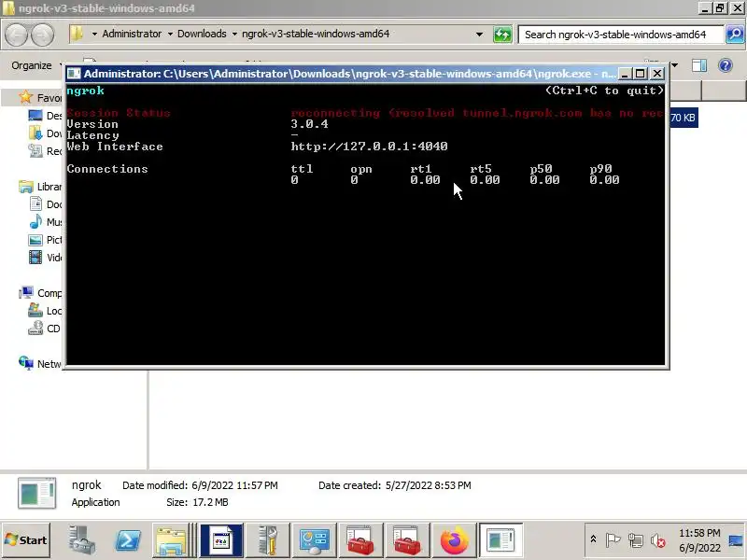The height and width of the screenshot is (560, 747).
Task: Click Show desktop at the taskbar's end
Action: click(x=736, y=540)
